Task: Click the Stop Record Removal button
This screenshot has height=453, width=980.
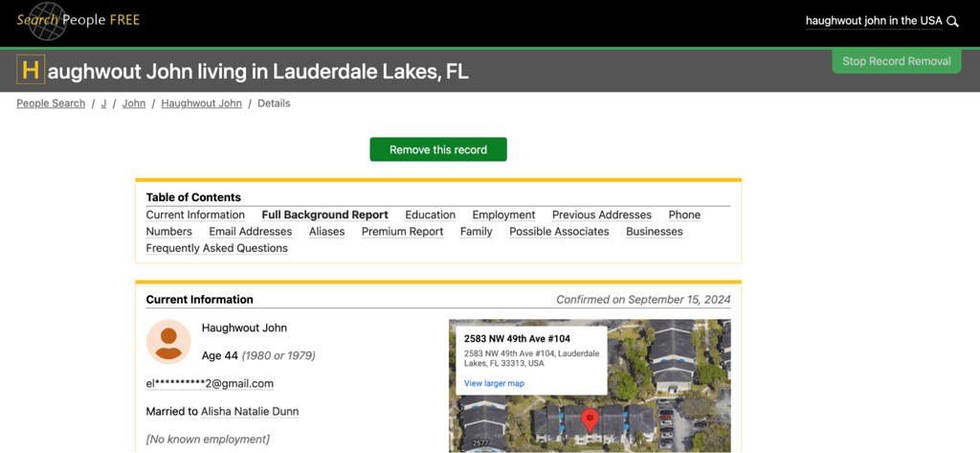Action: (x=896, y=61)
